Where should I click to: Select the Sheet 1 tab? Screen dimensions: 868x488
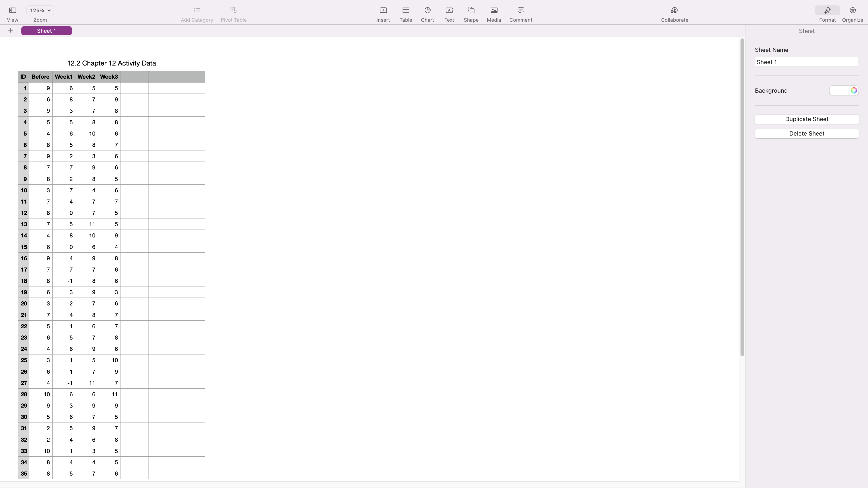tap(46, 31)
